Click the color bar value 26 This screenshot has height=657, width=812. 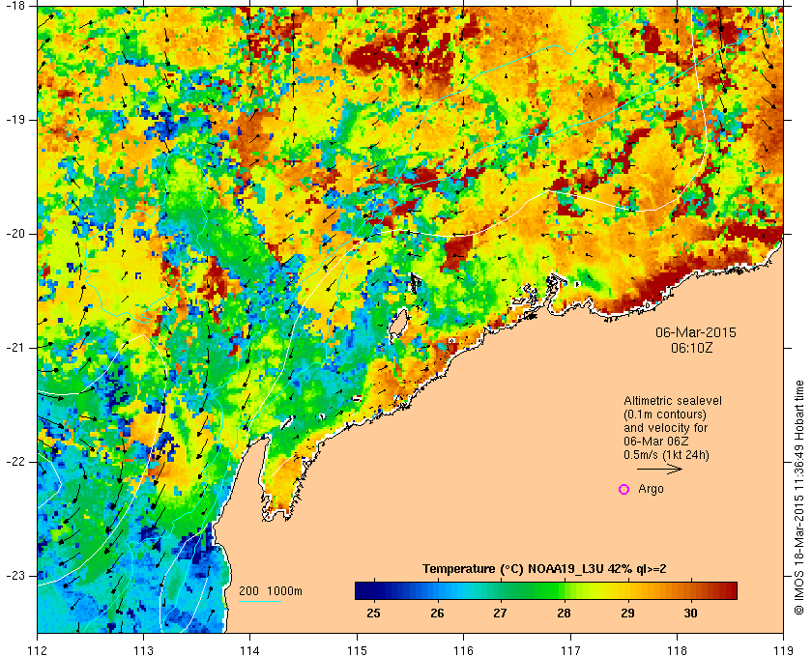tap(437, 614)
